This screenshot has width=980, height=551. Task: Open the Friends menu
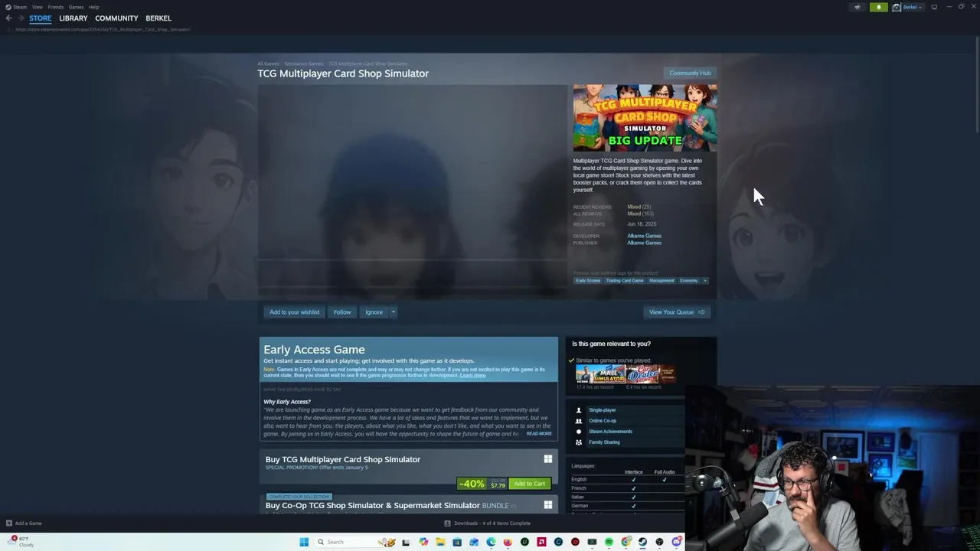(x=56, y=7)
